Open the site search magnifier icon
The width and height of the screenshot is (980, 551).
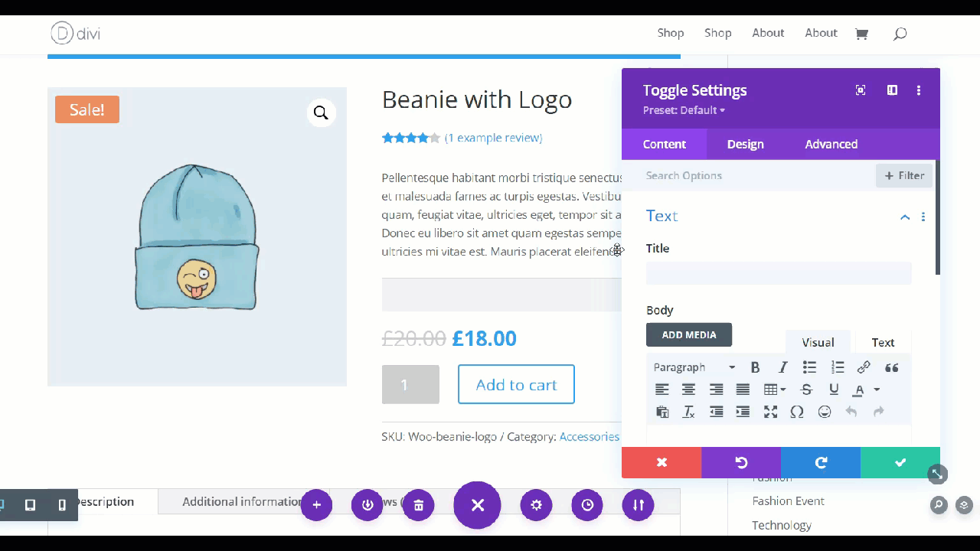[x=900, y=34]
